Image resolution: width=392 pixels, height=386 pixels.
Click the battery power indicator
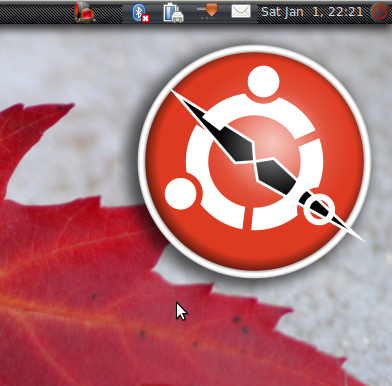pos(173,13)
